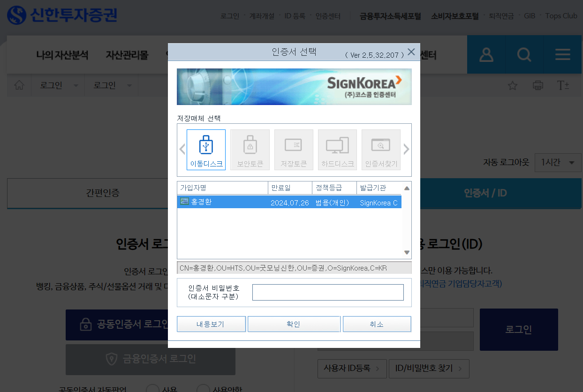
Task: Open the 자동 로그아웃 1시간 dropdown
Action: [x=558, y=162]
